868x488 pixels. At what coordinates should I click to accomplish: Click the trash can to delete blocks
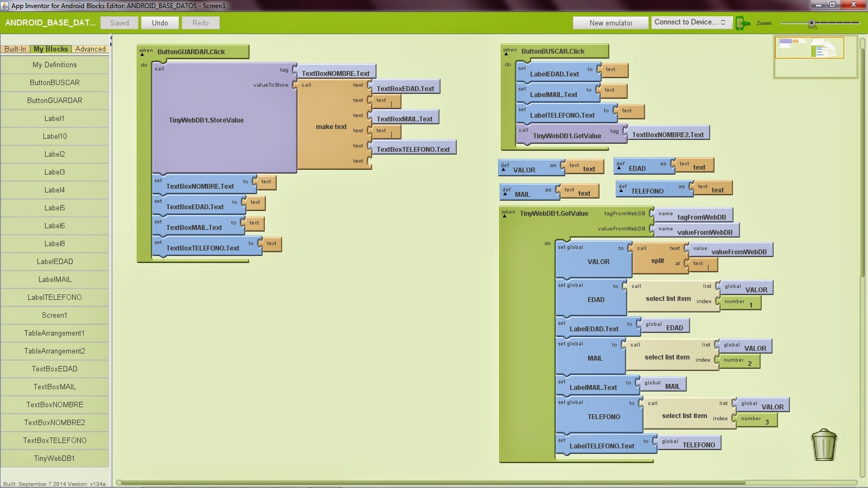pyautogui.click(x=824, y=446)
